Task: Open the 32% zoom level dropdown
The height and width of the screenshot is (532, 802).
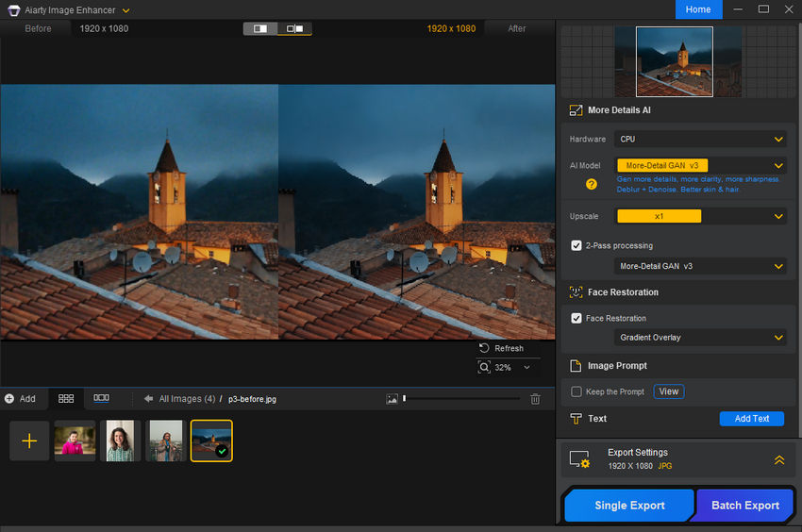Action: tap(526, 367)
